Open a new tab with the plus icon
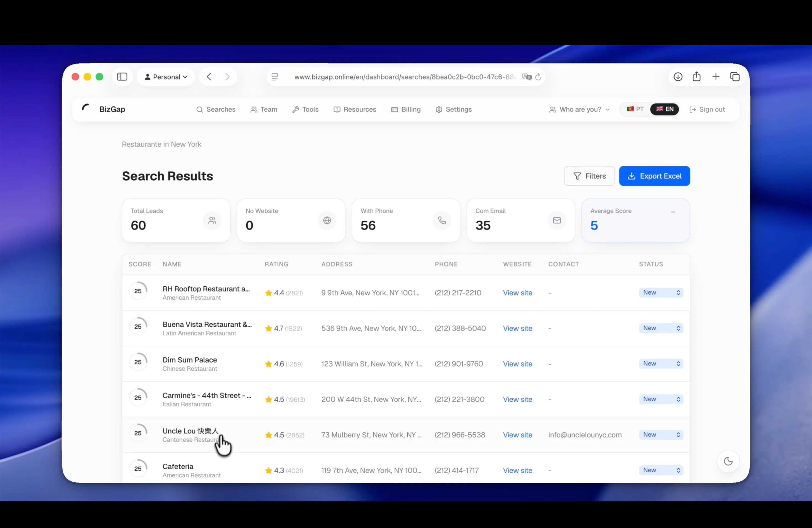812x528 pixels. [716, 77]
